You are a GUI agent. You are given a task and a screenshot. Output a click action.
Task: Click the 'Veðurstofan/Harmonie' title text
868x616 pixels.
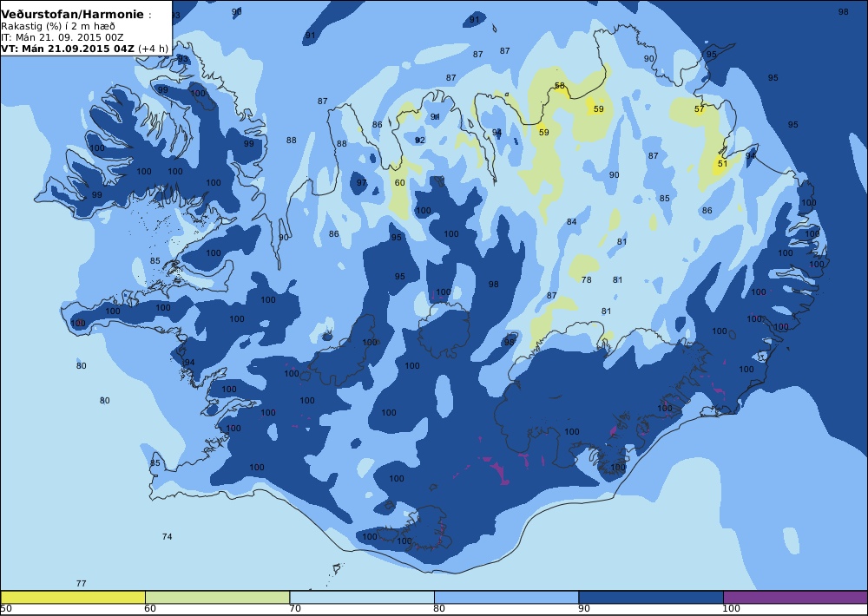pyautogui.click(x=73, y=15)
